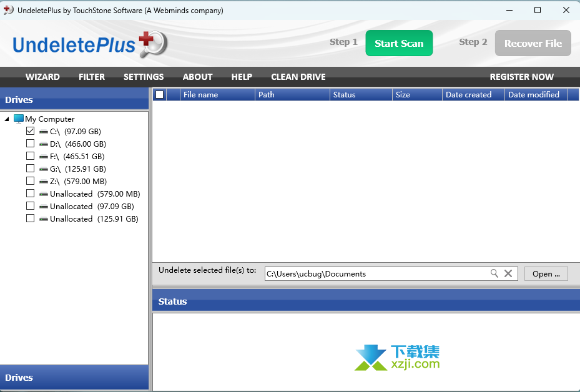Click the app icon in title bar
Image resolution: width=580 pixels, height=392 pixels.
9,10
